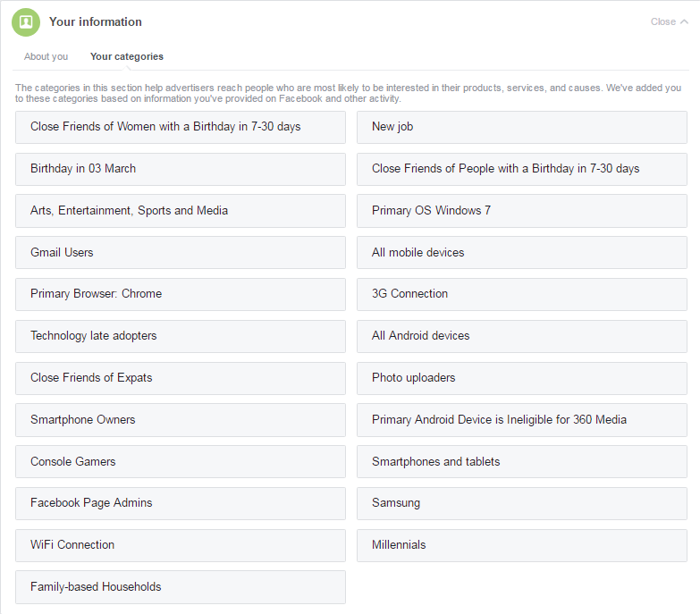The image size is (700, 614).
Task: Select the Samsung category box
Action: pyautogui.click(x=521, y=503)
